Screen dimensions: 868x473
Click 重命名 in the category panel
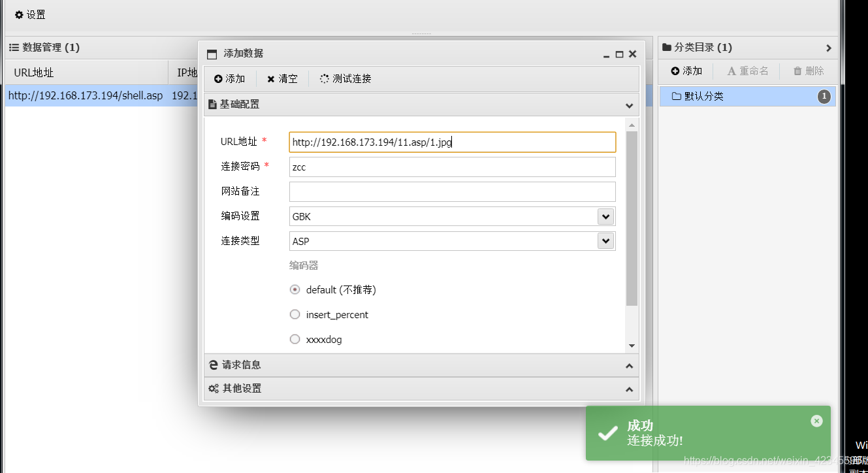(748, 71)
